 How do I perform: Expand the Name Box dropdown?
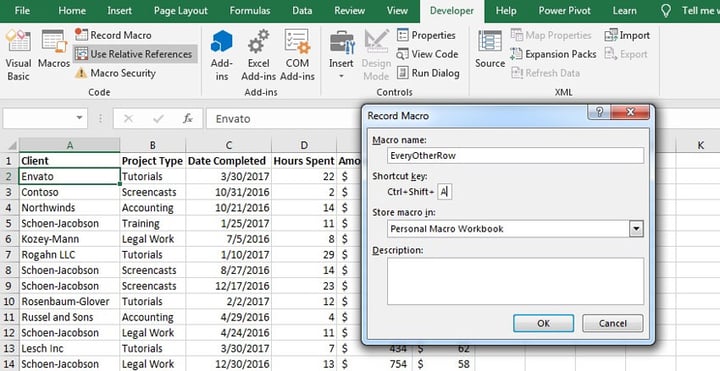pos(79,118)
